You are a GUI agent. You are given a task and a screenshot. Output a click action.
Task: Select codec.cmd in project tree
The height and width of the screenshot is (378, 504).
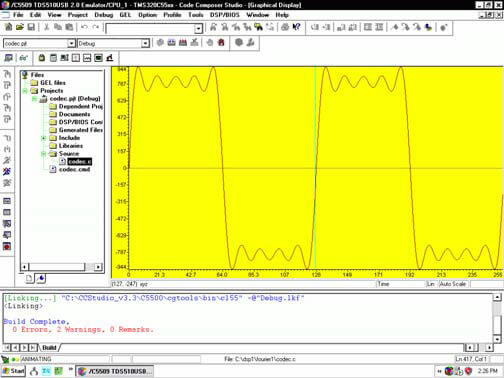coord(74,169)
